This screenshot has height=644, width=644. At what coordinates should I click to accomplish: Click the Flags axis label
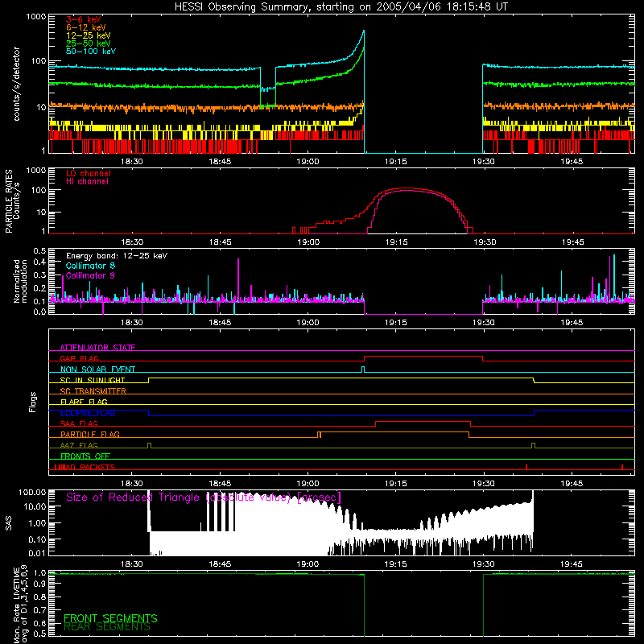pos(33,402)
